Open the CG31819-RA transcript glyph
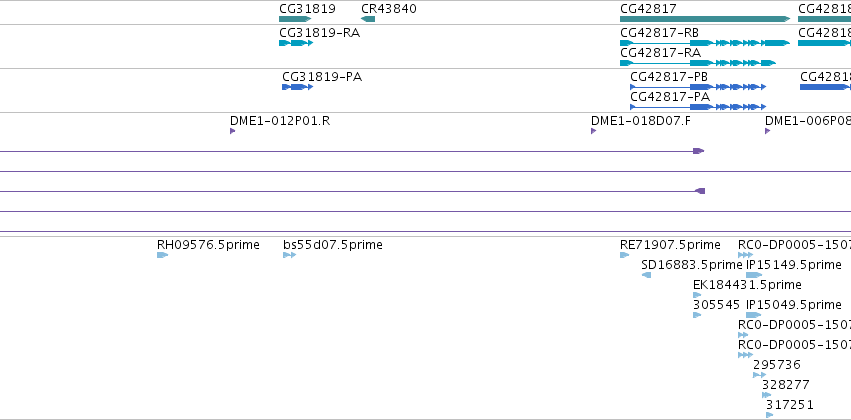 (x=296, y=43)
